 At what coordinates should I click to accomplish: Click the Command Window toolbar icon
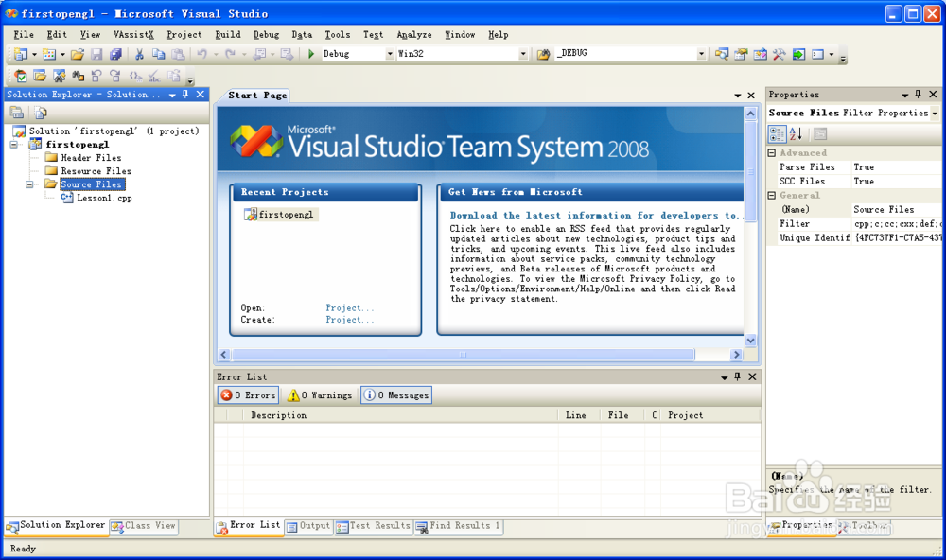(x=817, y=54)
